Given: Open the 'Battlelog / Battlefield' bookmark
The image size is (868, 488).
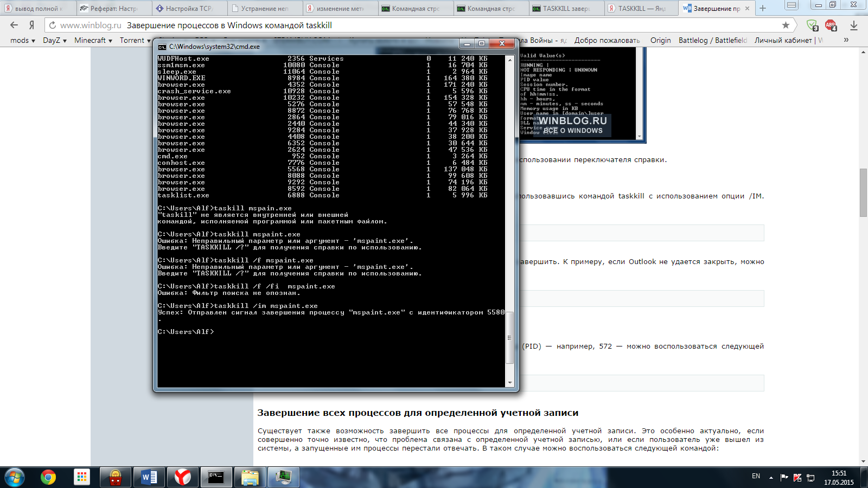Looking at the screenshot, I should pyautogui.click(x=713, y=40).
